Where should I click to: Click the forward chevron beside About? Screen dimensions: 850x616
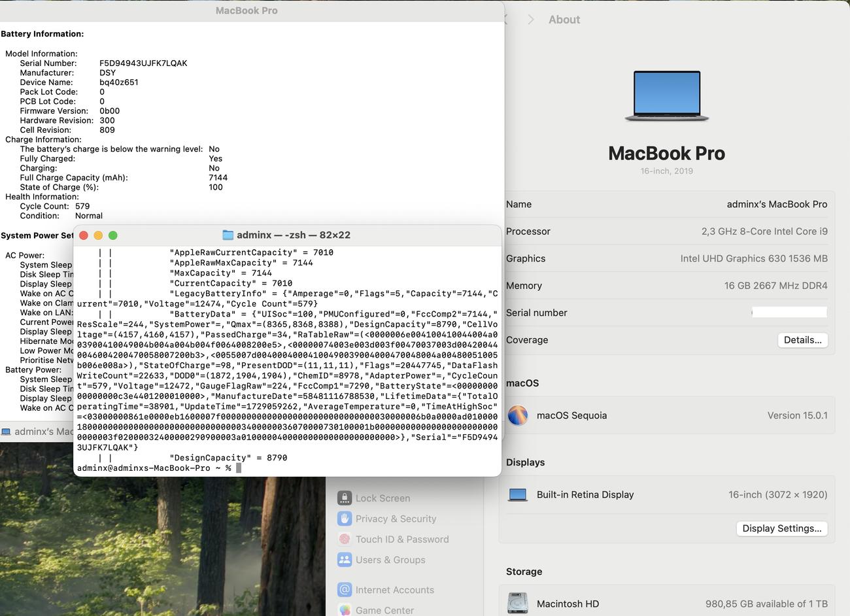(531, 20)
